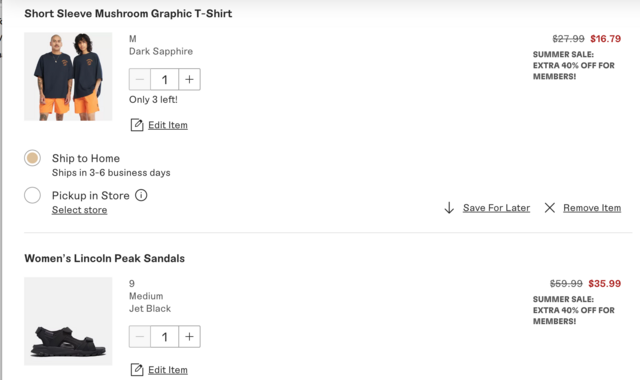Screen dimensions: 640x380
Task: Decrease T-Shirt quantity with minus button
Action: click(140, 79)
